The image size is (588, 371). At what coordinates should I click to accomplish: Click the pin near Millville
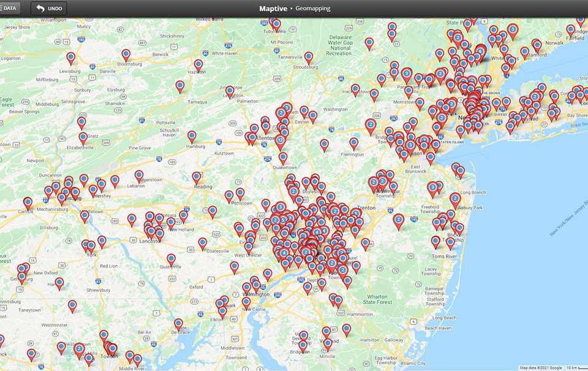point(328,343)
